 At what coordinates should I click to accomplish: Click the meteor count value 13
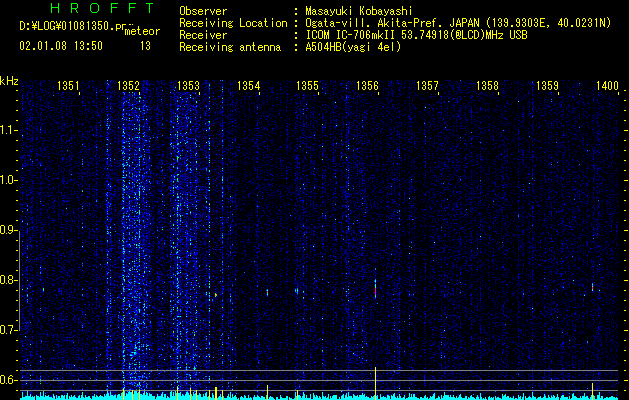point(145,46)
